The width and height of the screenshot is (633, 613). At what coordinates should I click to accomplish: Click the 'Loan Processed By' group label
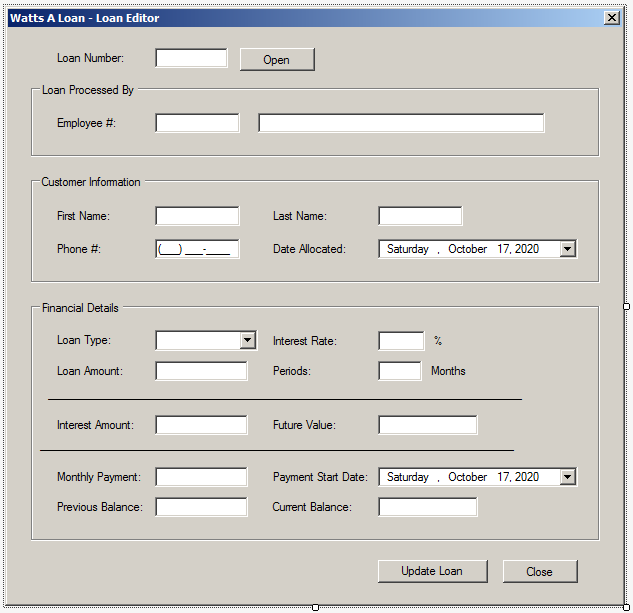tap(88, 90)
